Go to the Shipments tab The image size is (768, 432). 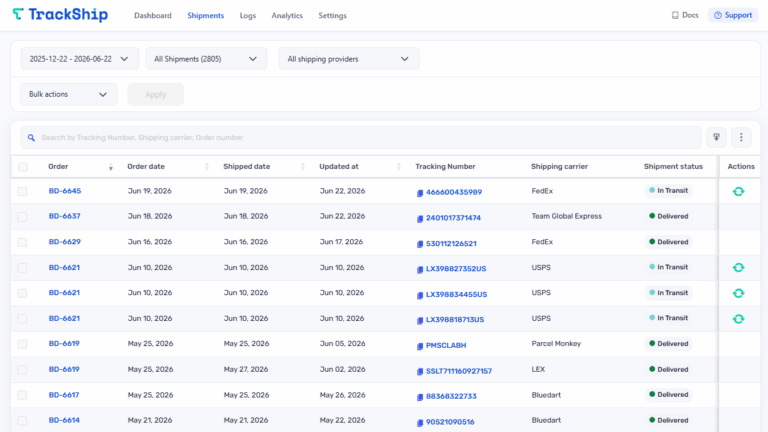(206, 16)
